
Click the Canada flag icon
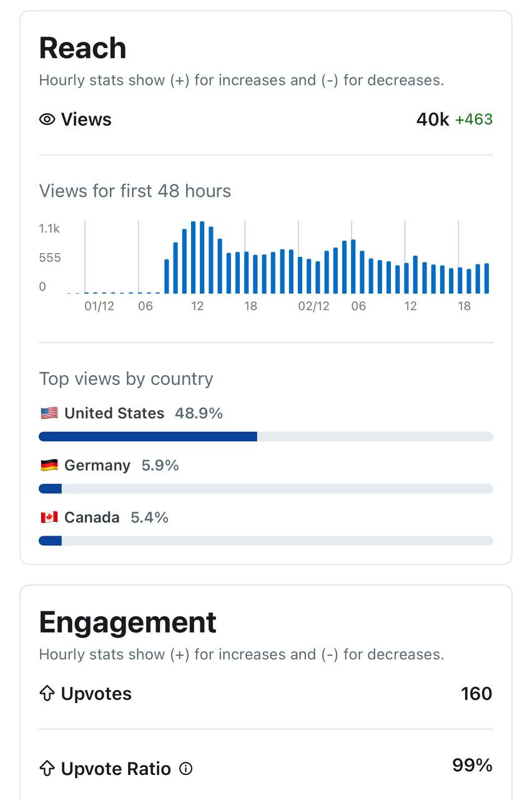(49, 517)
